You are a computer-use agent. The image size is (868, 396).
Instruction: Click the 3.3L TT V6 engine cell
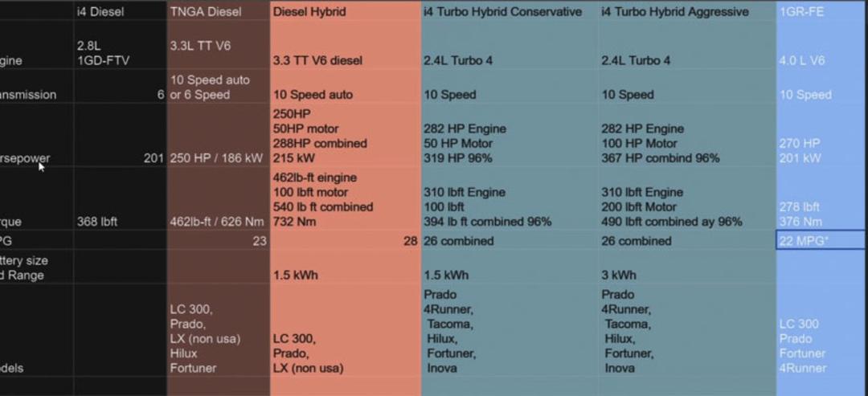pos(218,45)
